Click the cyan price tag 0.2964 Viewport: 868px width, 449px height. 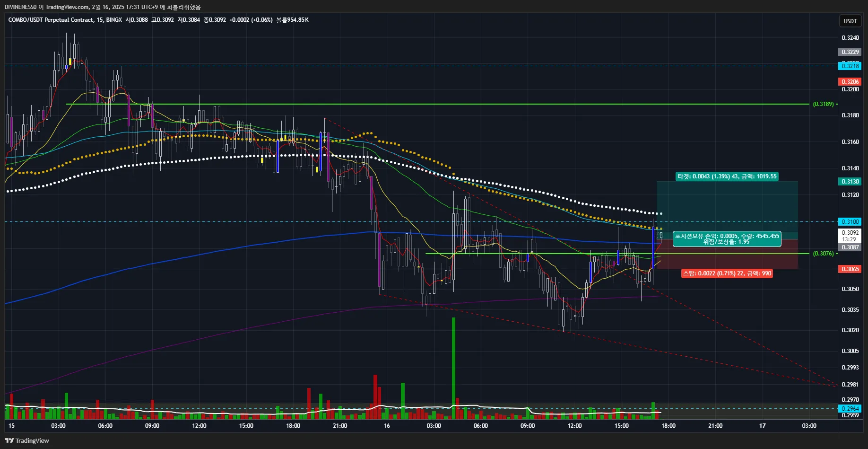coord(850,409)
